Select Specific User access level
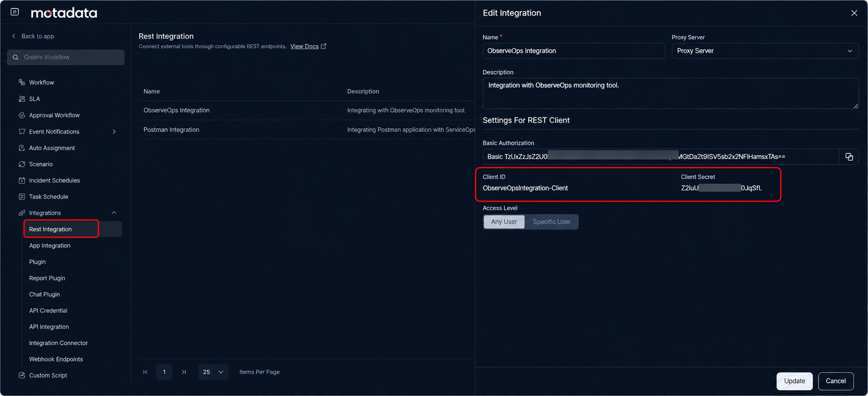Viewport: 868px width, 396px height. pyautogui.click(x=552, y=222)
